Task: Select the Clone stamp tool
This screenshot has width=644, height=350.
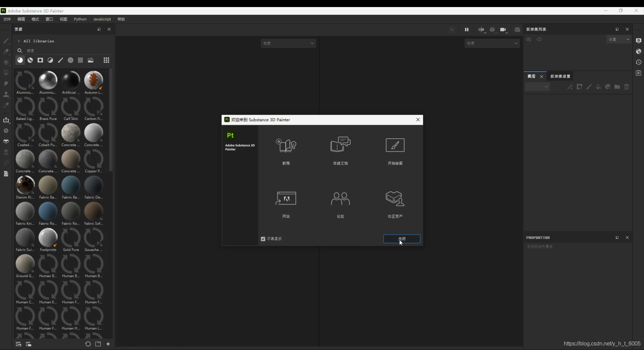Action: 6,94
